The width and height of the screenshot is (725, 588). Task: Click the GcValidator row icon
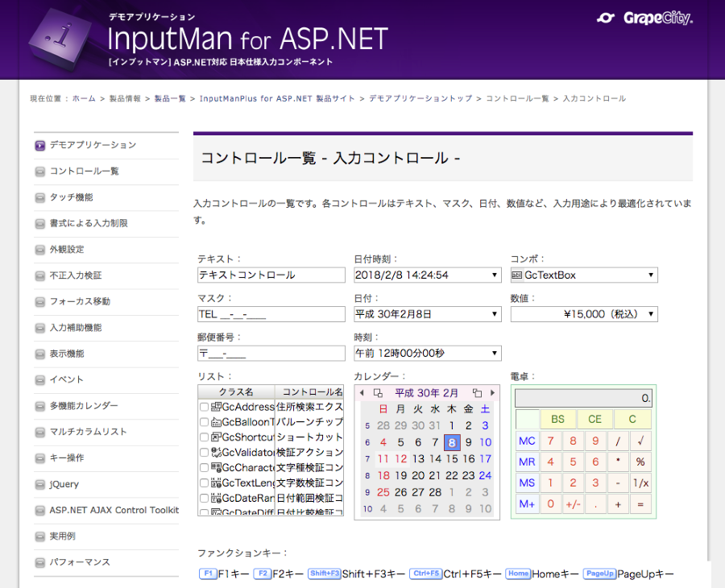tap(216, 452)
